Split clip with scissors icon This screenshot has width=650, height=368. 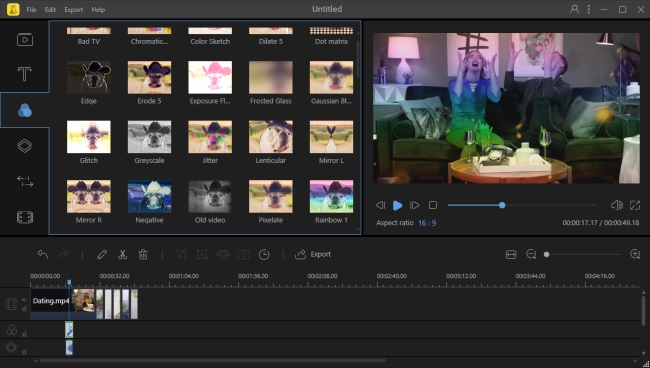click(122, 254)
